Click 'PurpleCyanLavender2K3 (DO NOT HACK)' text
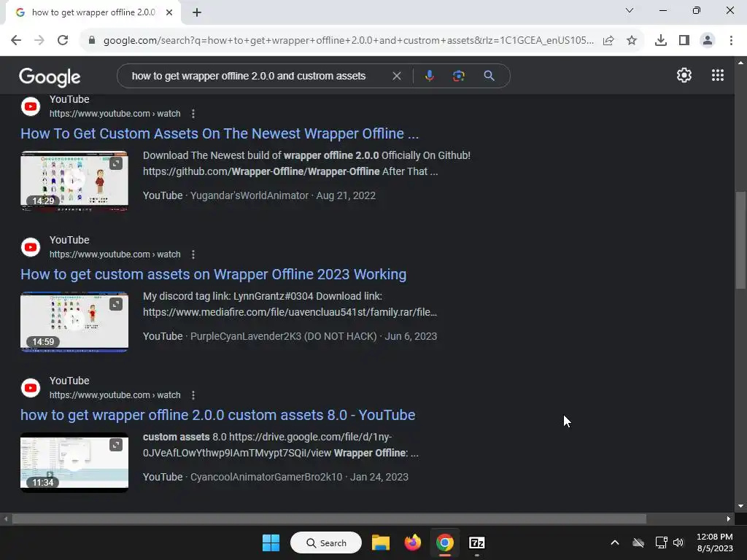The image size is (747, 560). click(x=284, y=336)
